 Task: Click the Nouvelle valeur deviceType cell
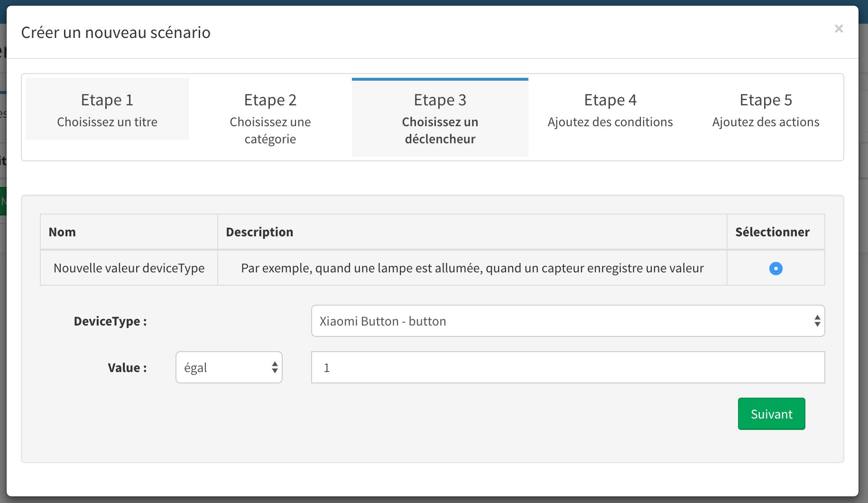[129, 268]
